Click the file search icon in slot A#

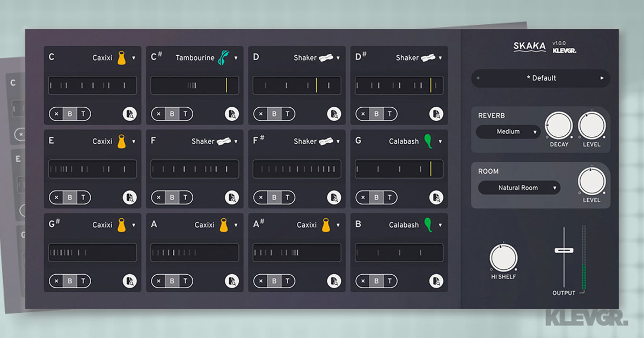coord(334,281)
